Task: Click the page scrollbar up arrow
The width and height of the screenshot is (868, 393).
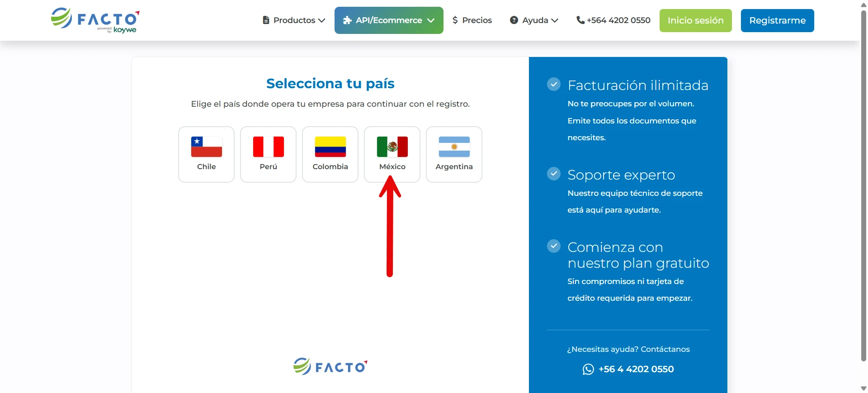Action: point(863,5)
